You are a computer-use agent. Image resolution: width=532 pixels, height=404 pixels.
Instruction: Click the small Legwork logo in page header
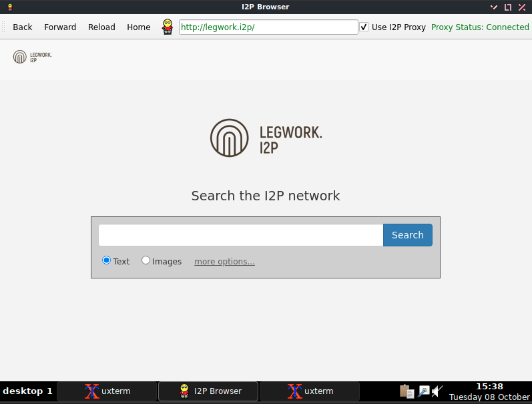point(32,57)
